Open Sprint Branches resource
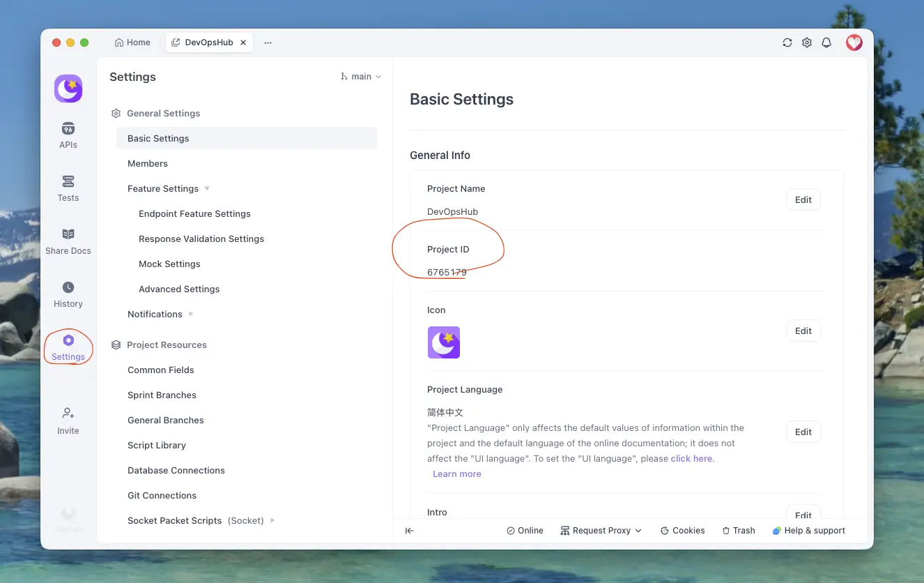924x583 pixels. click(162, 395)
